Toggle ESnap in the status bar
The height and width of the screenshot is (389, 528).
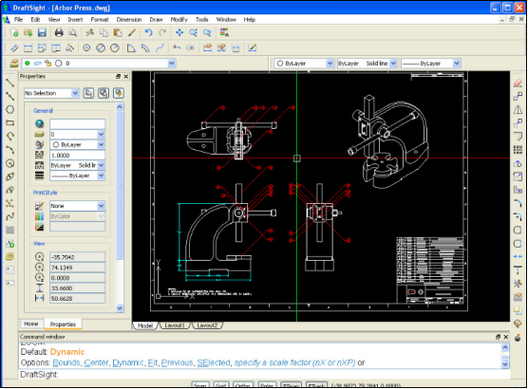pyautogui.click(x=291, y=385)
